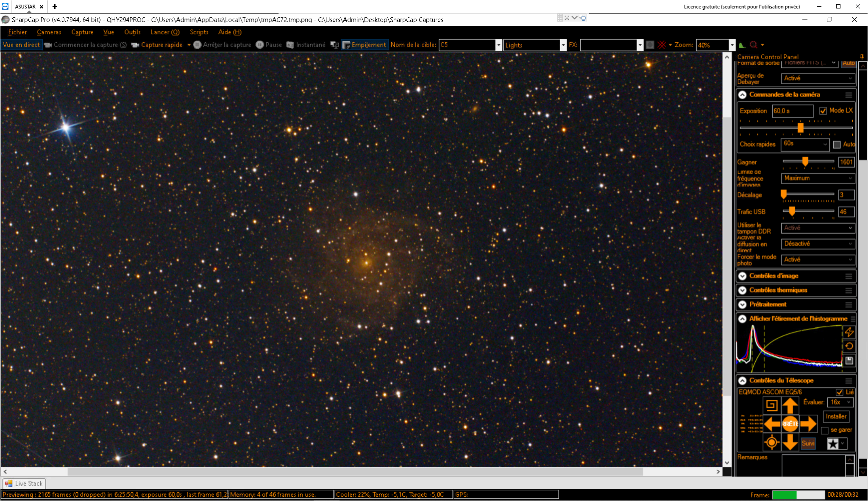Open the Cameras menu
This screenshot has width=868, height=501.
[49, 32]
